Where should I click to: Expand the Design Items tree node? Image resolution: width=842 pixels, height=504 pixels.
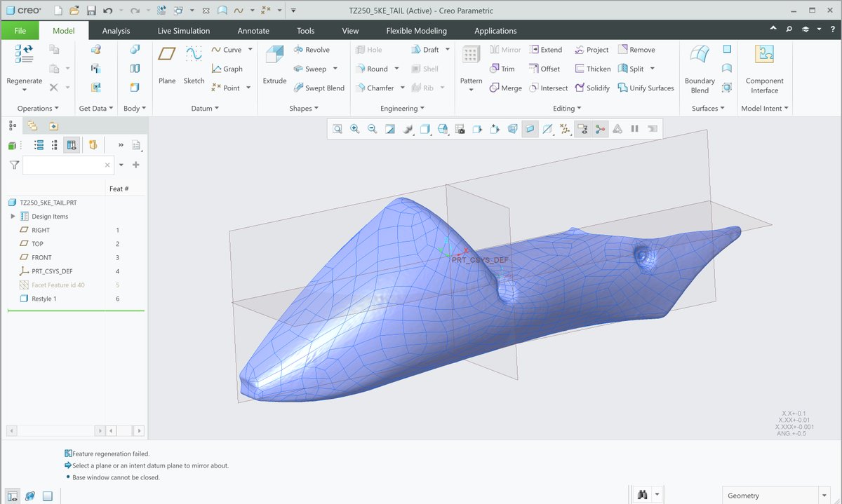tap(13, 216)
